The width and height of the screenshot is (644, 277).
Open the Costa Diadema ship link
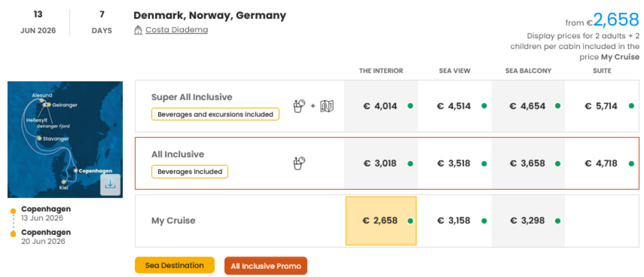coord(176,30)
